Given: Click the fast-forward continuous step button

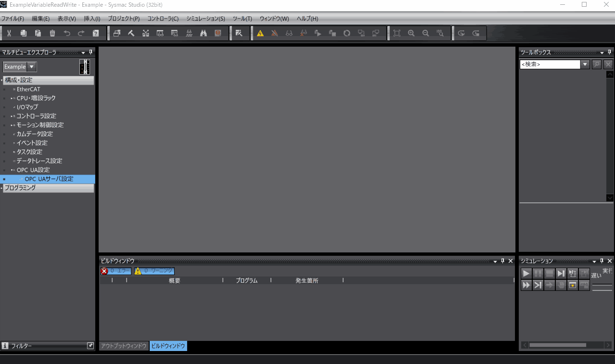Looking at the screenshot, I should click(x=526, y=285).
